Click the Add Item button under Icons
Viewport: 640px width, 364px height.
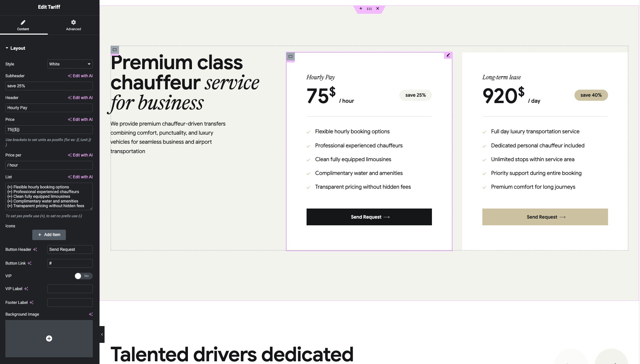[x=49, y=235]
